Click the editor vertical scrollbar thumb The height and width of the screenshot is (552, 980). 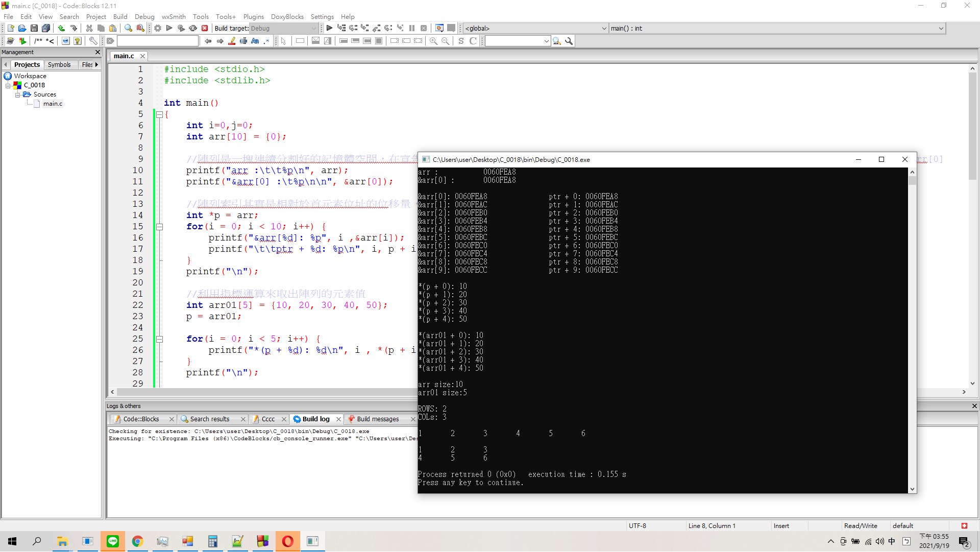coord(972,126)
